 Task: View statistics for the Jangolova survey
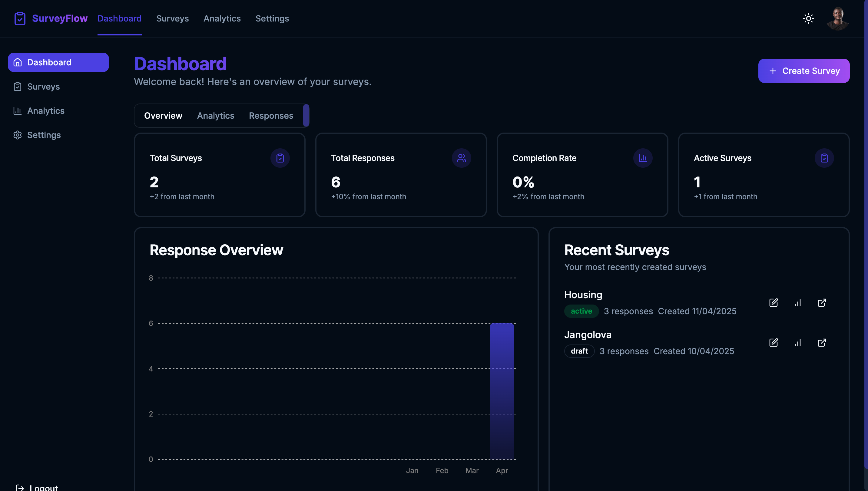click(798, 343)
